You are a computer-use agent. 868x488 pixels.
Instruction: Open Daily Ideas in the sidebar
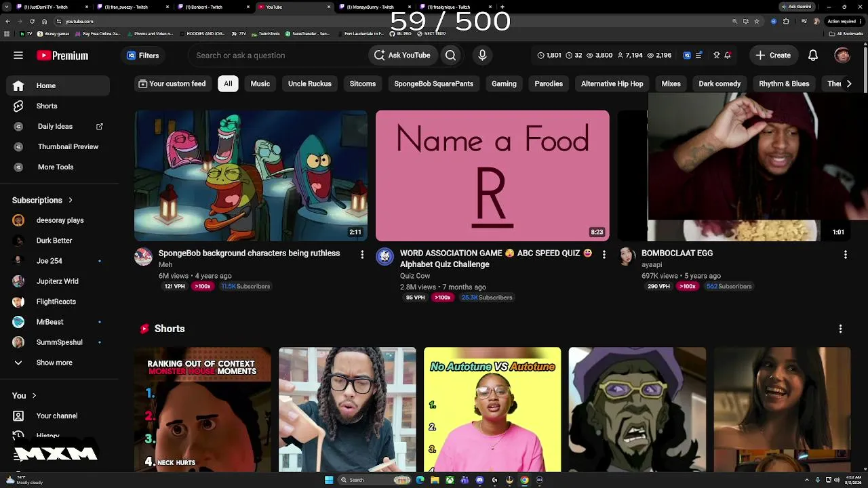click(x=58, y=127)
